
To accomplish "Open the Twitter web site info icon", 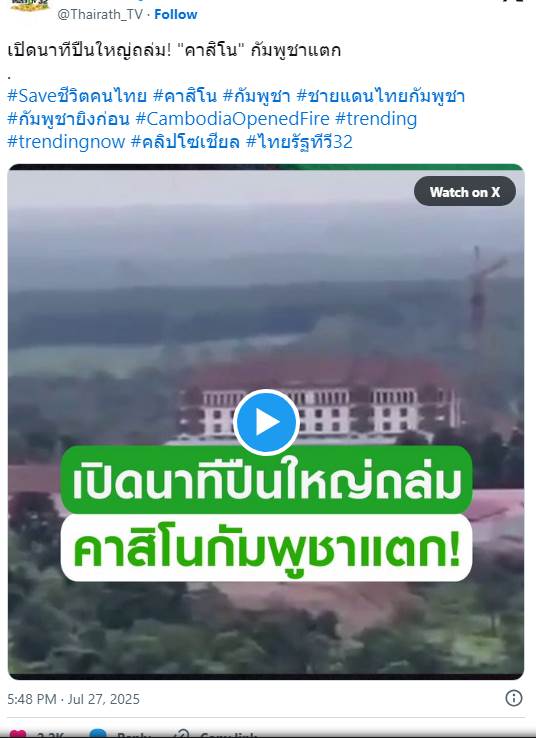I will point(513,698).
